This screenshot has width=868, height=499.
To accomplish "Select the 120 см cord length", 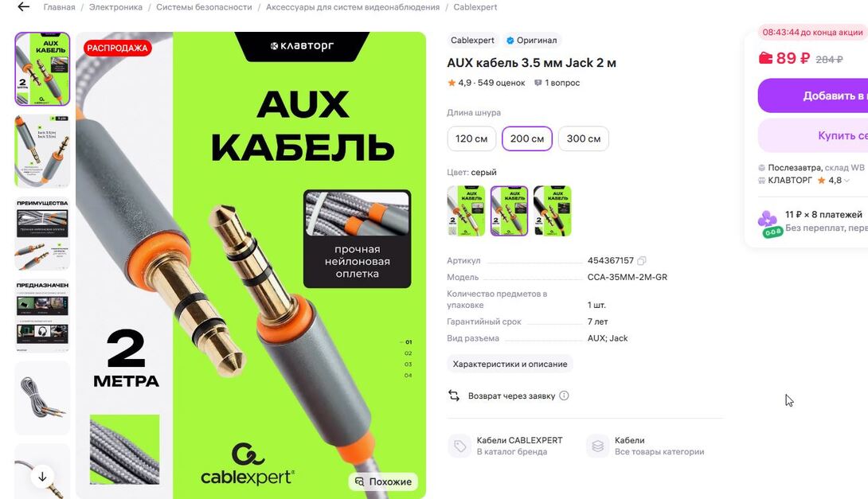I will pyautogui.click(x=471, y=138).
